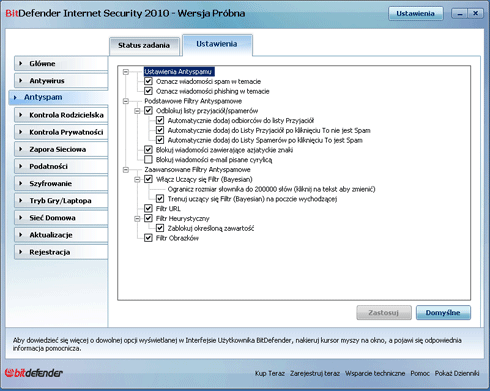This screenshot has height=391, width=490.
Task: Open the Rejestracja section
Action: tap(61, 252)
